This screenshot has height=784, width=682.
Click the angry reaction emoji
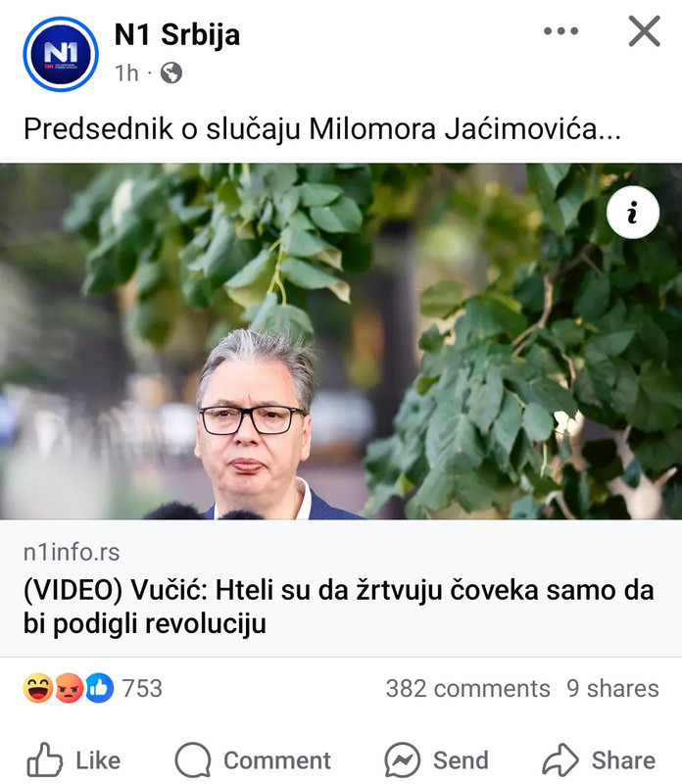click(x=69, y=688)
